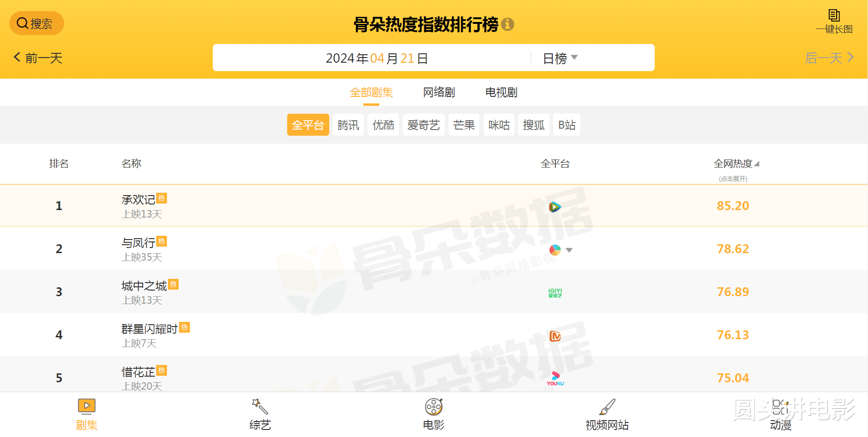Click the heat value 78.62

pyautogui.click(x=733, y=249)
